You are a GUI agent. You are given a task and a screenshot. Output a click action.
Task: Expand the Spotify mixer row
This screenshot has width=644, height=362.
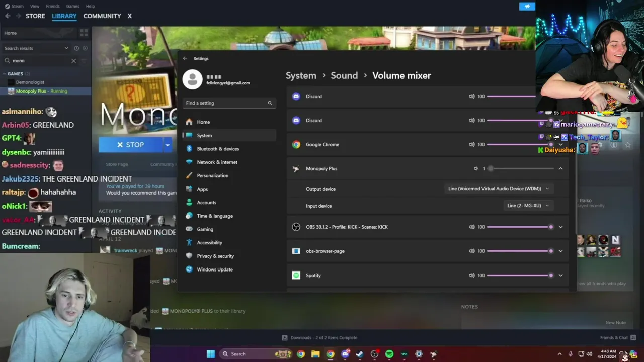(560, 276)
